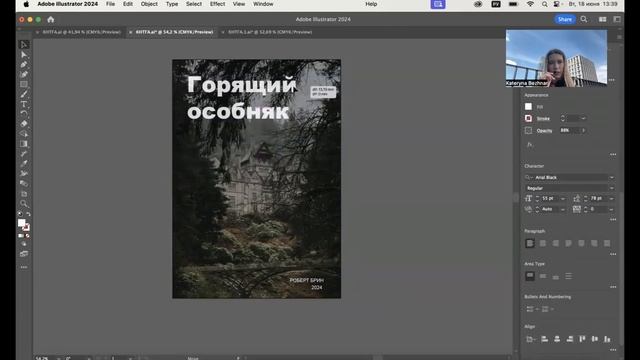The image size is (640, 360).
Task: Select the Gradient tool
Action: (24, 144)
